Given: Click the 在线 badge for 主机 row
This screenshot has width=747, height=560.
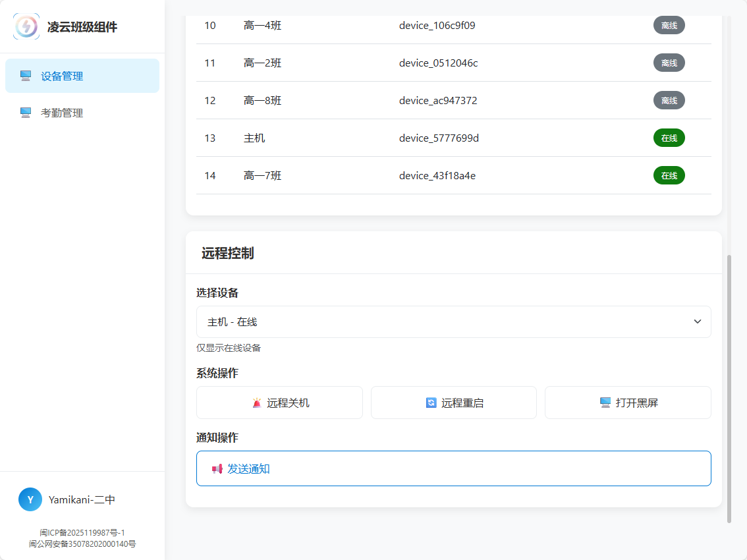Looking at the screenshot, I should click(669, 138).
